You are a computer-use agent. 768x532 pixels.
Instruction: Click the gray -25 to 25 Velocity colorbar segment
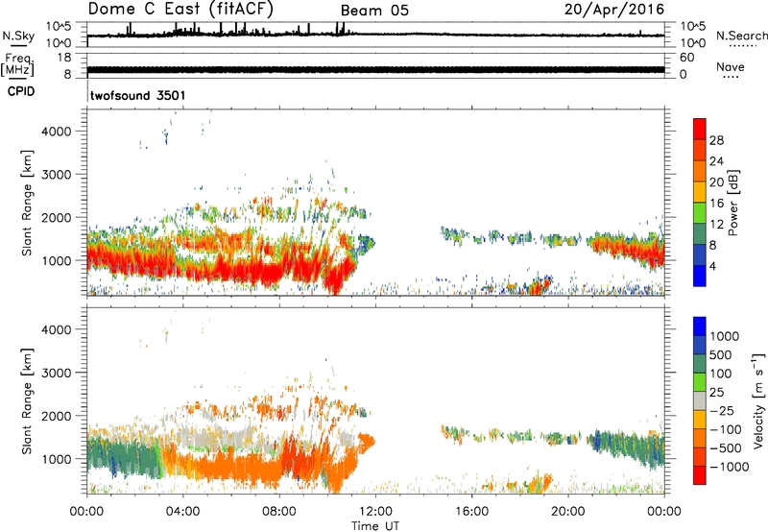click(700, 401)
